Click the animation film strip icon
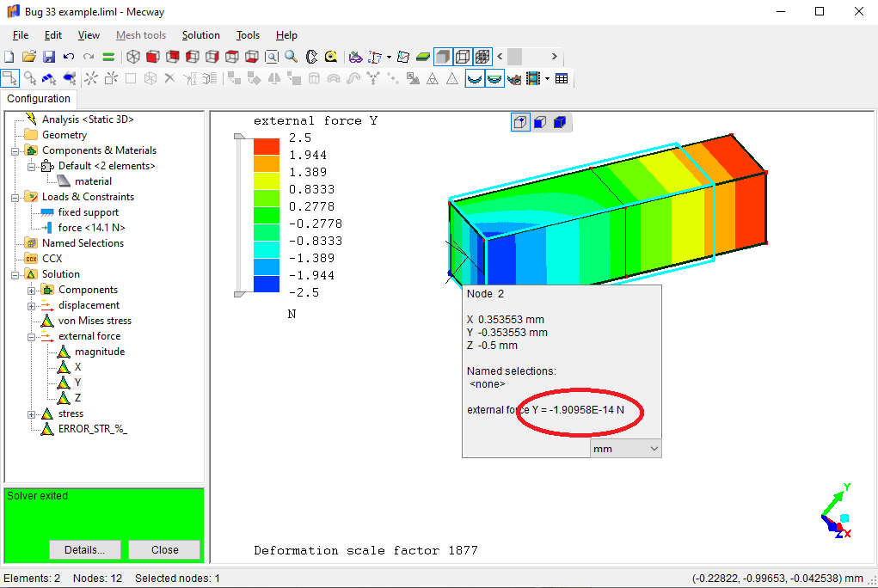 pos(534,78)
